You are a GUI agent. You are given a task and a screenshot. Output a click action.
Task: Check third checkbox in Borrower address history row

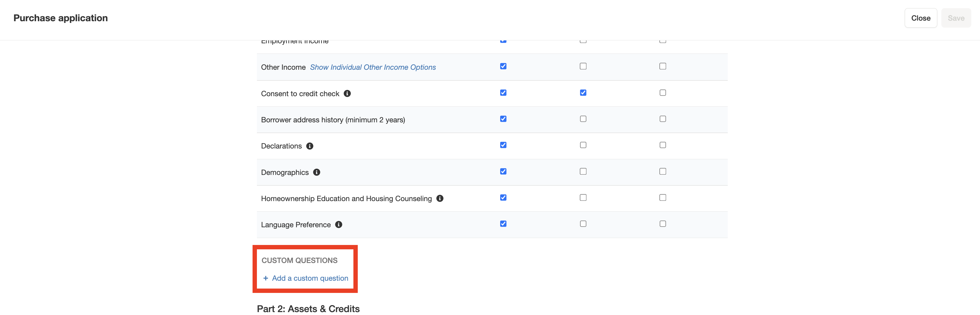point(663,119)
